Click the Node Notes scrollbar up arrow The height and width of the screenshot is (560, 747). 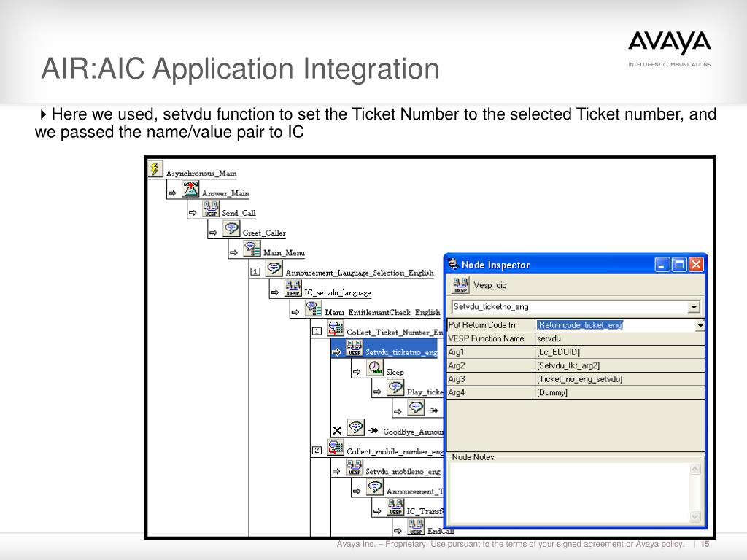(694, 469)
